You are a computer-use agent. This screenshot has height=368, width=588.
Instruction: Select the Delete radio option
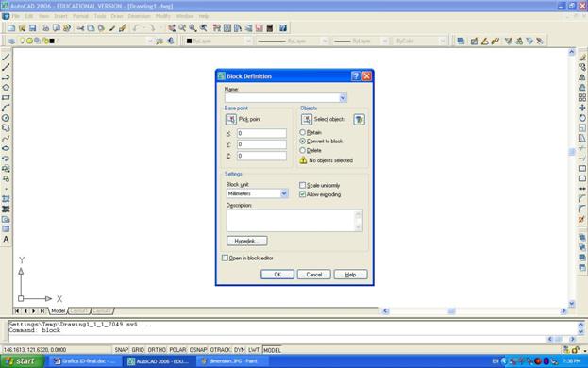pos(302,150)
